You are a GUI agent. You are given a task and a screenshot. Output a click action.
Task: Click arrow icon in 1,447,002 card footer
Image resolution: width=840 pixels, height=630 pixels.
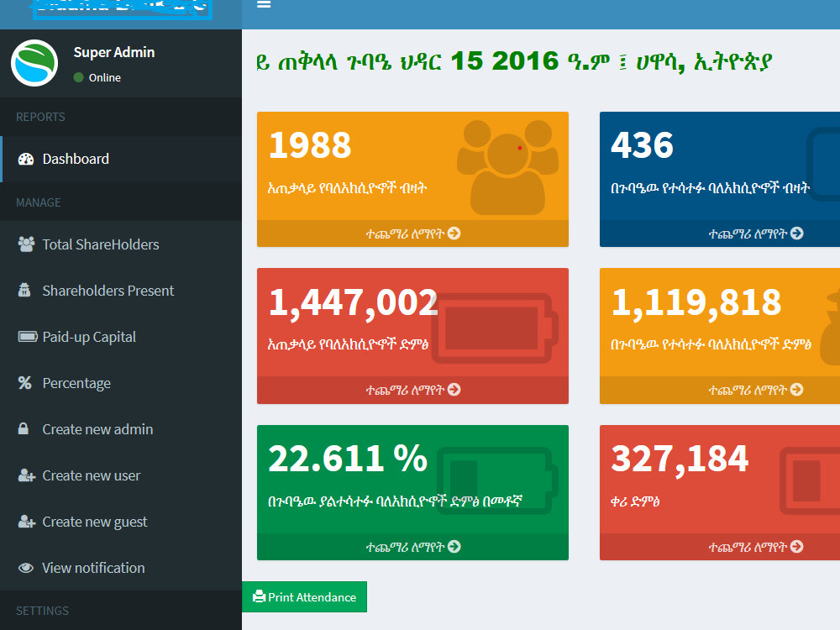click(454, 390)
